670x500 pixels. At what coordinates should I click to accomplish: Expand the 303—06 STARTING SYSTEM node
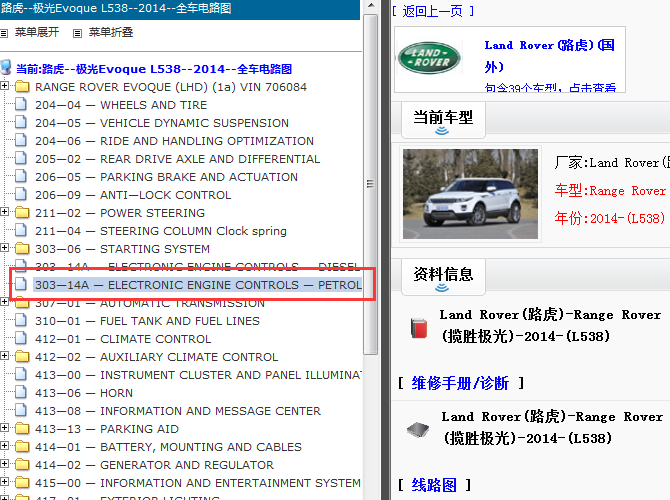pyautogui.click(x=4, y=247)
